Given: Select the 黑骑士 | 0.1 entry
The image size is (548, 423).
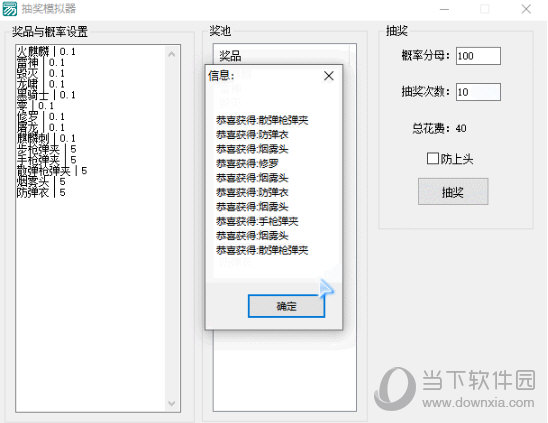Looking at the screenshot, I should (x=46, y=95).
